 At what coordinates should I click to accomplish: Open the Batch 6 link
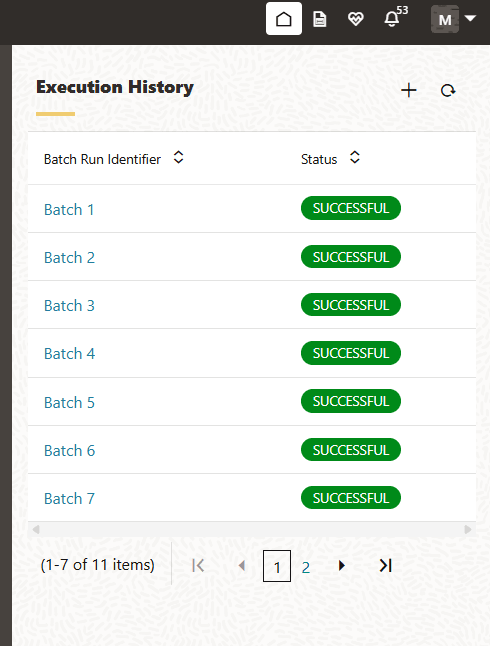coord(69,451)
